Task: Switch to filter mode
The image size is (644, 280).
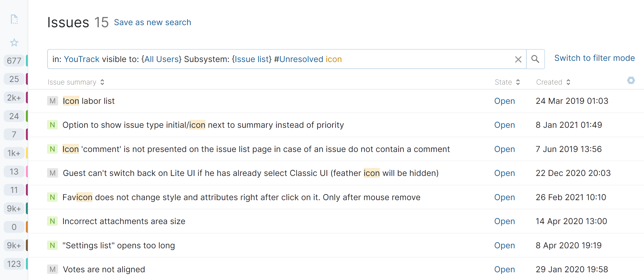Action: 594,58
